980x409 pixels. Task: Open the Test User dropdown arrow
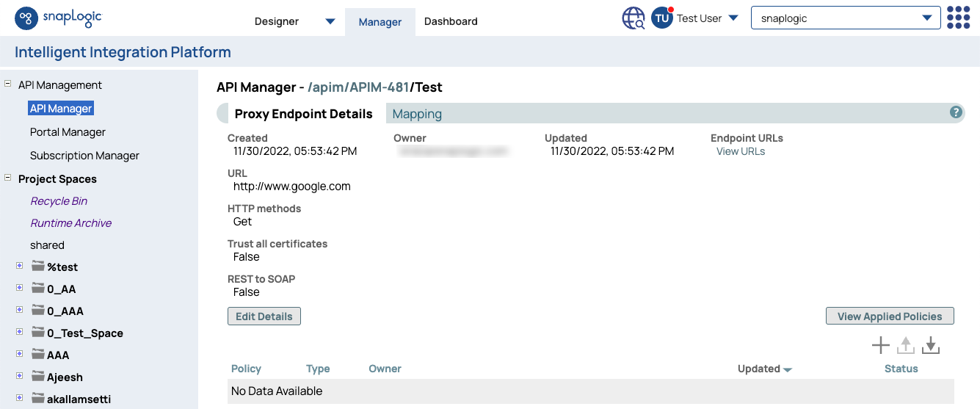pyautogui.click(x=733, y=18)
